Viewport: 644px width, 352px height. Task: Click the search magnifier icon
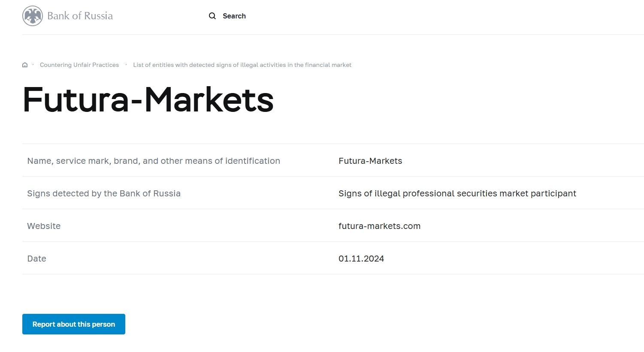[x=212, y=16]
